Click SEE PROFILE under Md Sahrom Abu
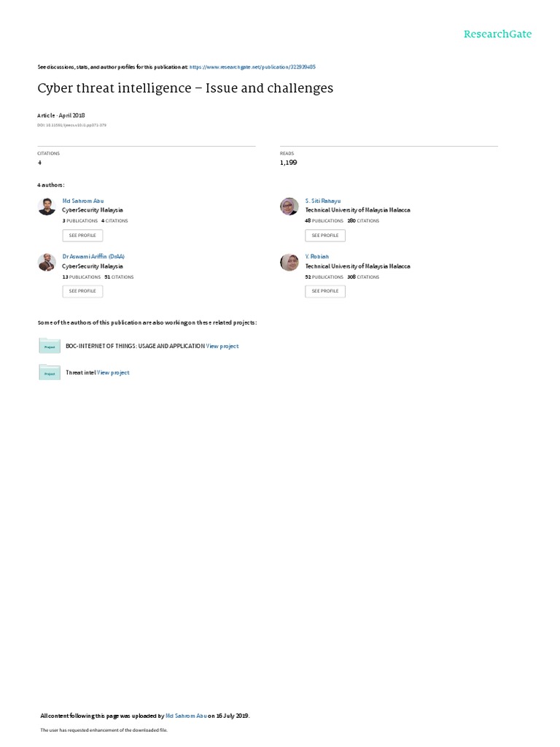Screen dimensions: 560x747 pyautogui.click(x=82, y=236)
